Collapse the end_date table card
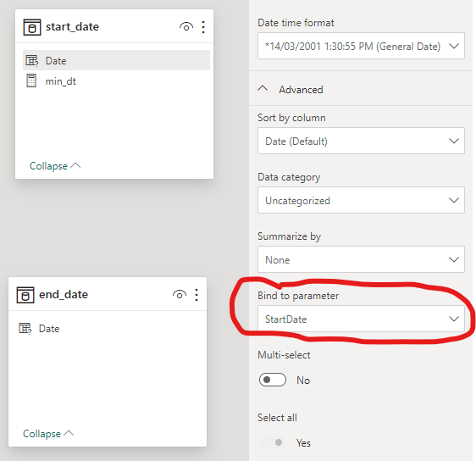 (48, 434)
